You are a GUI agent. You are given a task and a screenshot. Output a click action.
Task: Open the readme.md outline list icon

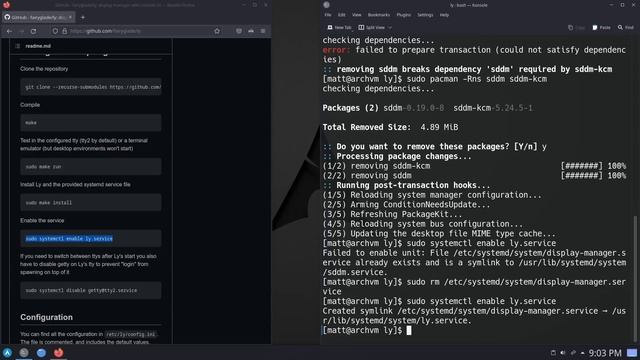(18, 46)
